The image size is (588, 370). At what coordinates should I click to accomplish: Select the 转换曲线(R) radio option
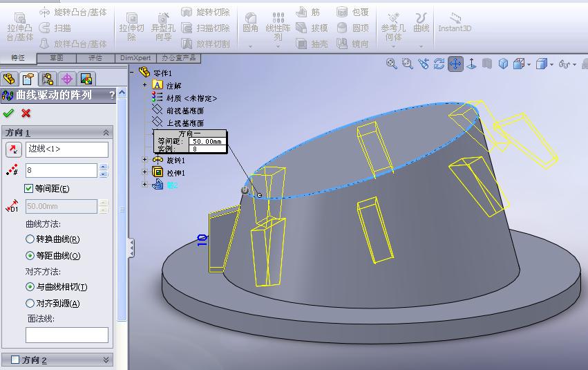(30, 239)
